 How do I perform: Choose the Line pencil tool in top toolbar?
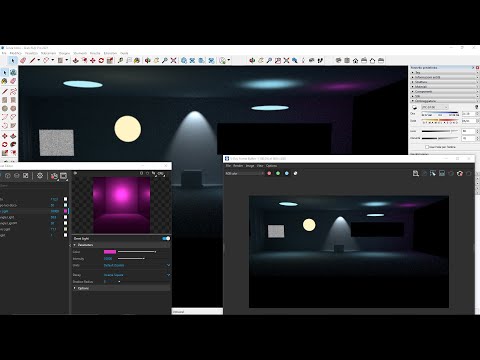click(x=32, y=60)
